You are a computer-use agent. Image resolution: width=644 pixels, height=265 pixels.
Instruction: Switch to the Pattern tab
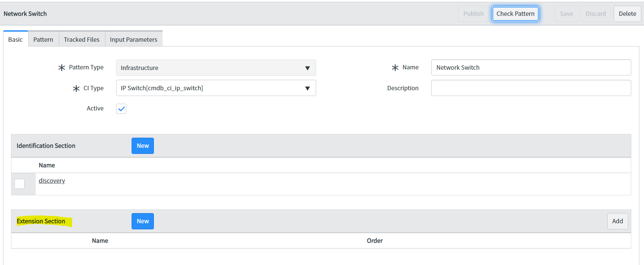(43, 39)
